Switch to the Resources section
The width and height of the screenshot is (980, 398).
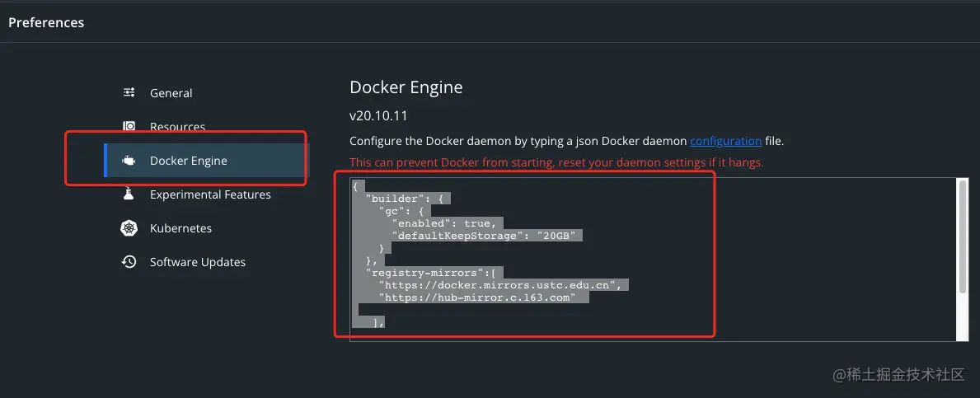click(x=177, y=127)
